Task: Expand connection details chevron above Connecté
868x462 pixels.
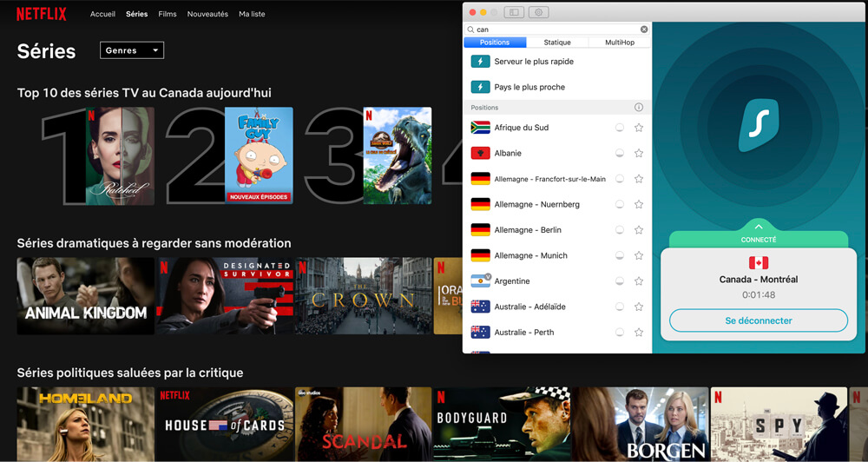Action: coord(759,227)
